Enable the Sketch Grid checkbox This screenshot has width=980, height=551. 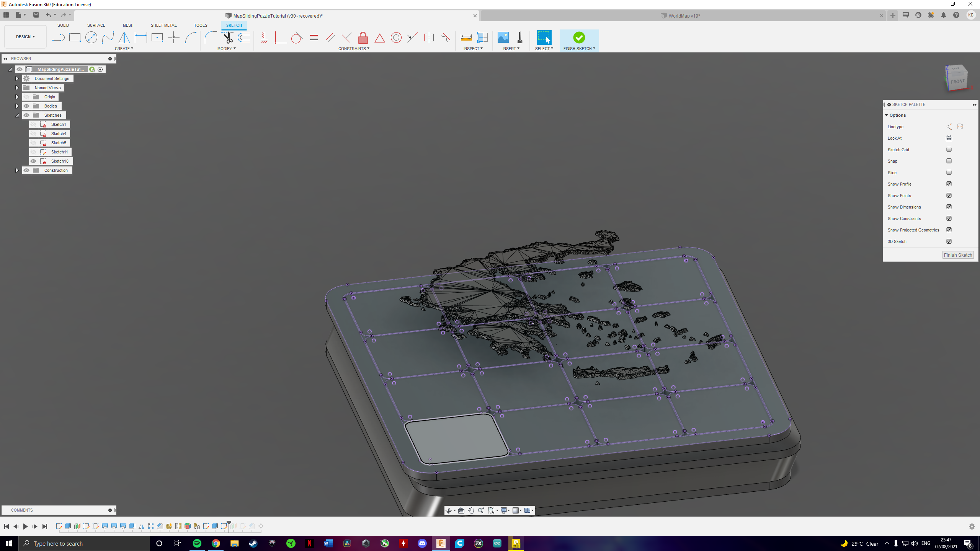949,149
